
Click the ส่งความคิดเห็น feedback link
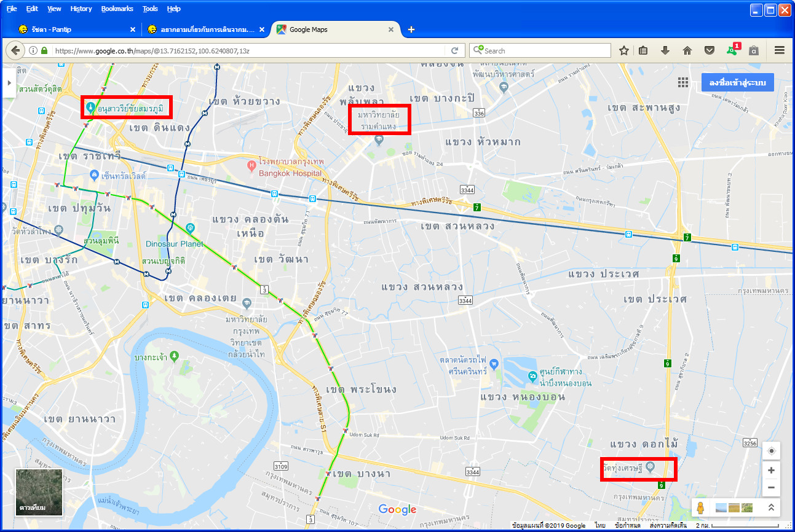[669, 526]
